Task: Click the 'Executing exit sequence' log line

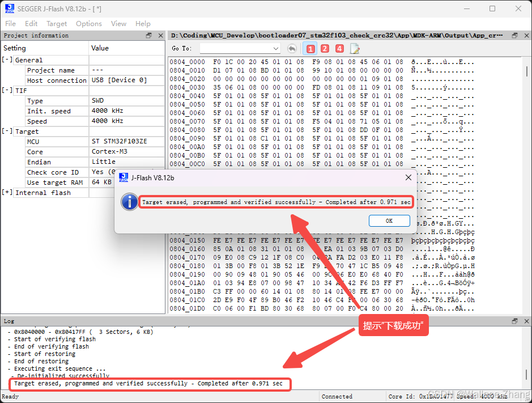Action: 59,368
